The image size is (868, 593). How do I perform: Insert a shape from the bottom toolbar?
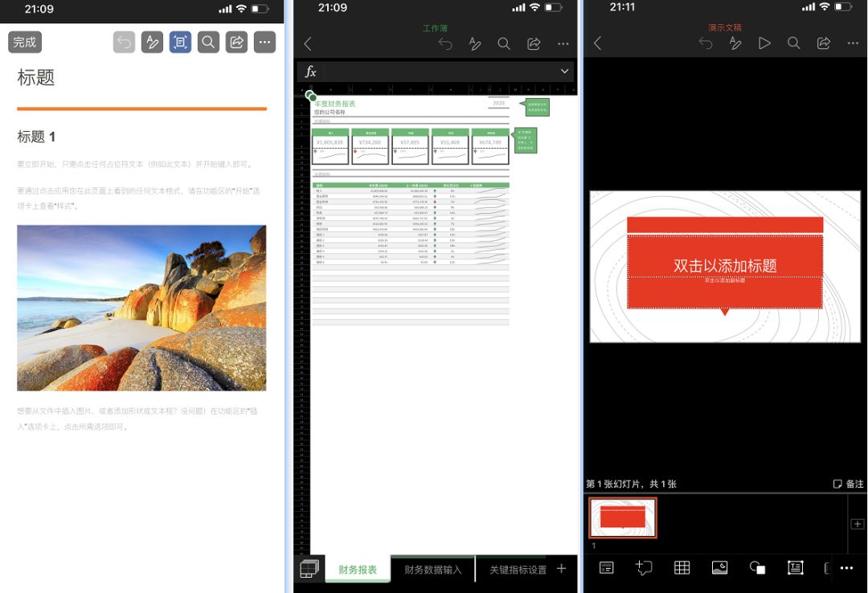tap(757, 567)
